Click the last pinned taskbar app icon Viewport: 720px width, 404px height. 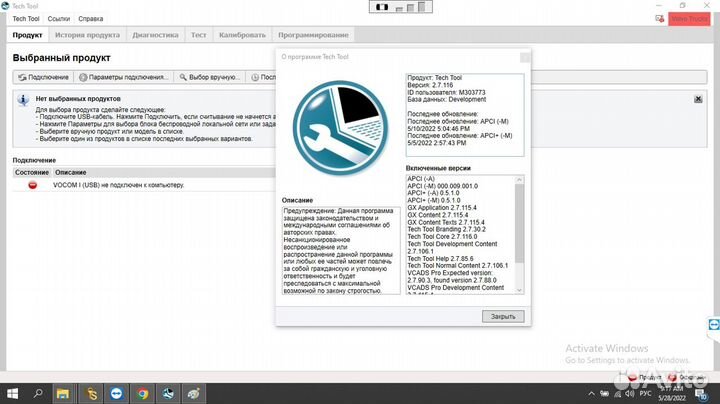click(x=193, y=393)
